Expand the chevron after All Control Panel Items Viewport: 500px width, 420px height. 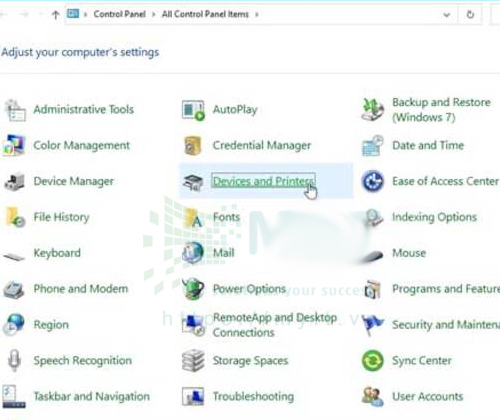257,15
